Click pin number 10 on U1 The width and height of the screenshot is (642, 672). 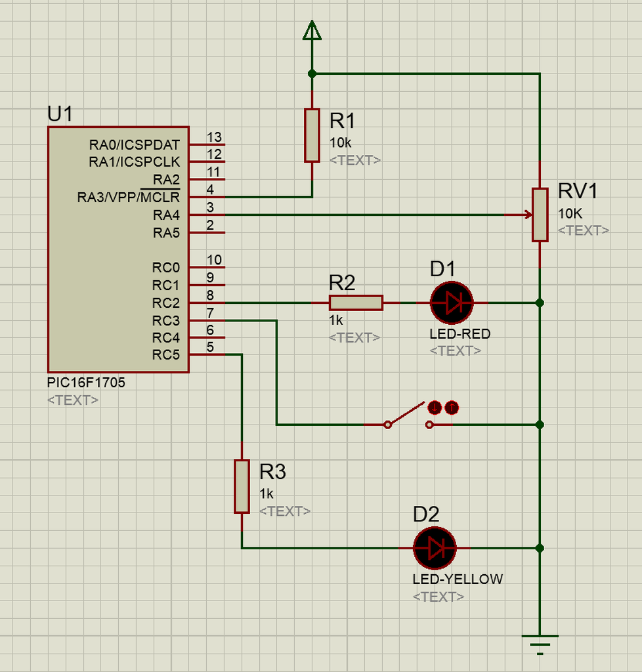tap(214, 260)
